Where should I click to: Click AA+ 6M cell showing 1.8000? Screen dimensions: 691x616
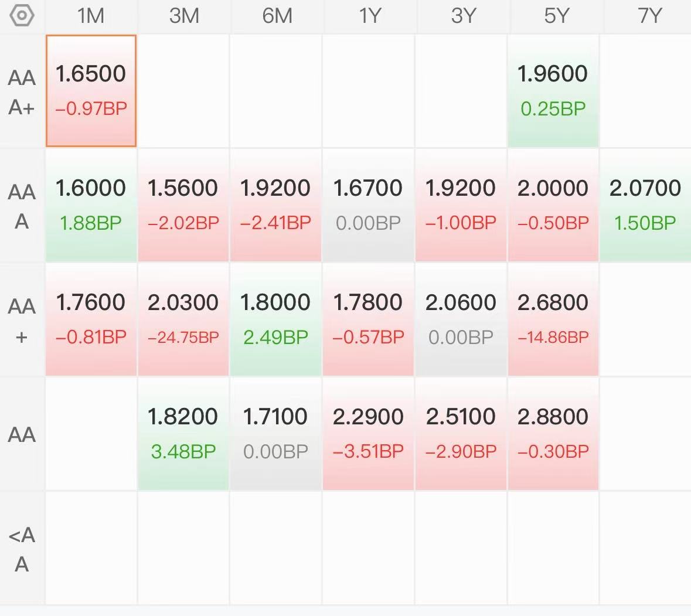[275, 320]
